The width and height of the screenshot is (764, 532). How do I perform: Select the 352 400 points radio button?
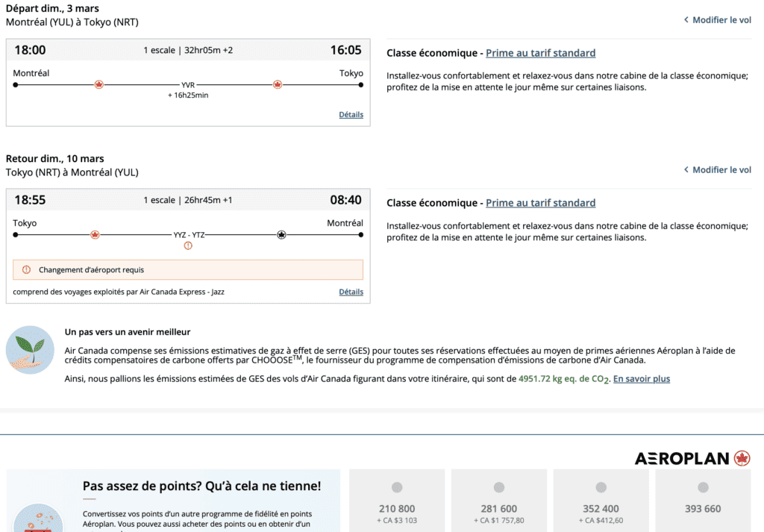[601, 488]
